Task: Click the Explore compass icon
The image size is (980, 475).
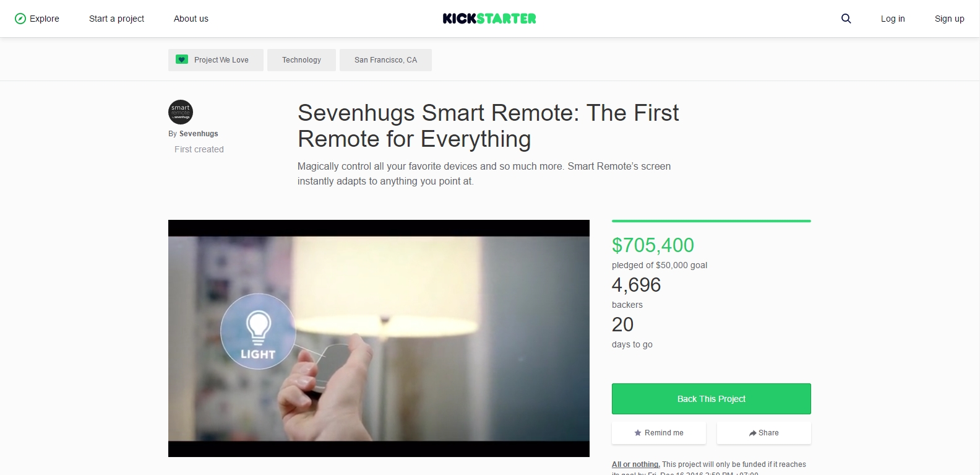Action: pos(20,19)
